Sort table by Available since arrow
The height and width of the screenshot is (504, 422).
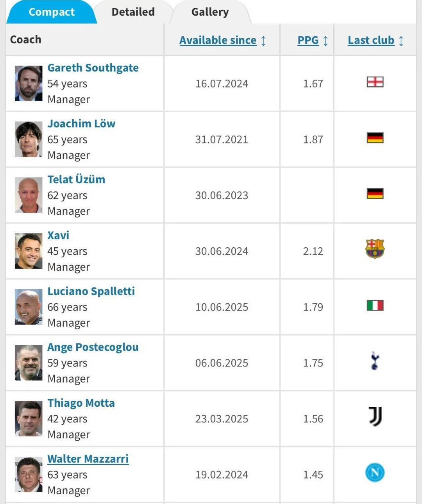pyautogui.click(x=263, y=41)
